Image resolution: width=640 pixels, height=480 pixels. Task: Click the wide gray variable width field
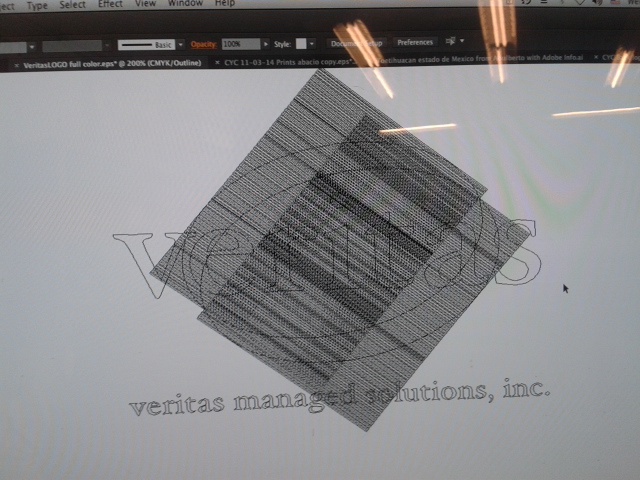pyautogui.click(x=72, y=46)
